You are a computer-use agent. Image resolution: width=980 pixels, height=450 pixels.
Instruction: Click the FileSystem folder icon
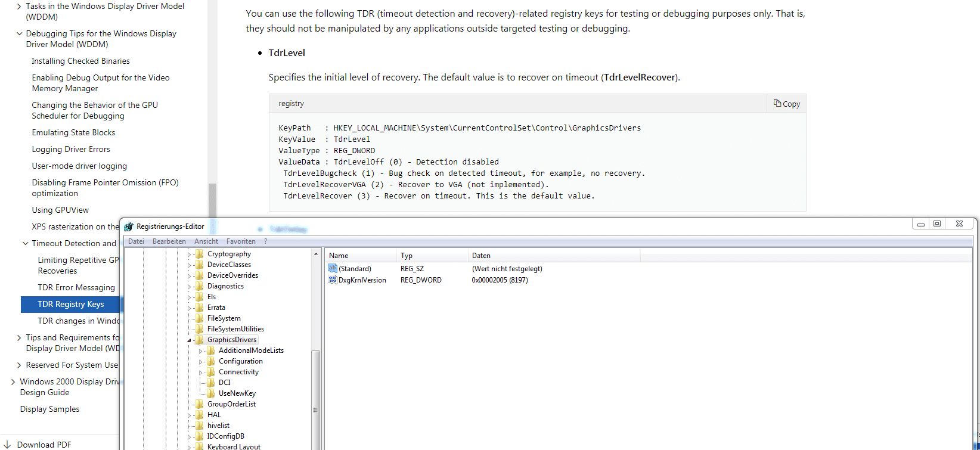point(200,318)
